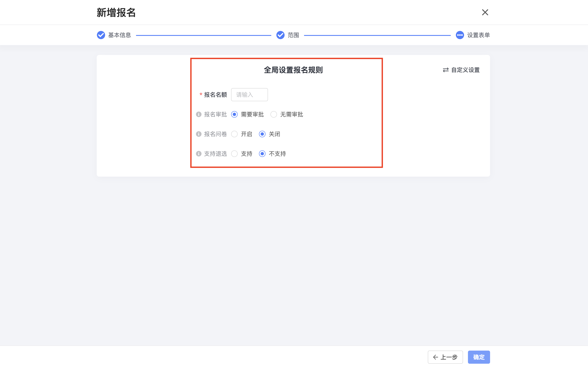Click the 报名名额 field label
The width and height of the screenshot is (588, 368).
(215, 95)
